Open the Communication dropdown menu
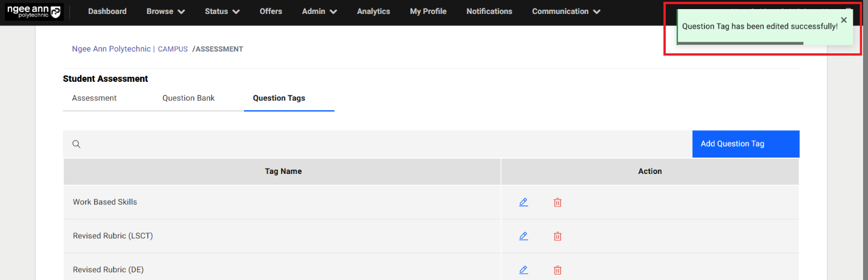 pyautogui.click(x=566, y=12)
